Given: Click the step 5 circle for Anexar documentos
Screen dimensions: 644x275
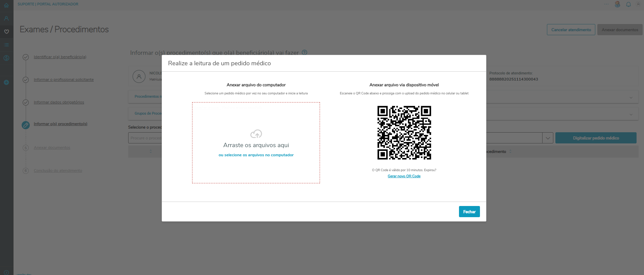Looking at the screenshot, I should pos(26,147).
